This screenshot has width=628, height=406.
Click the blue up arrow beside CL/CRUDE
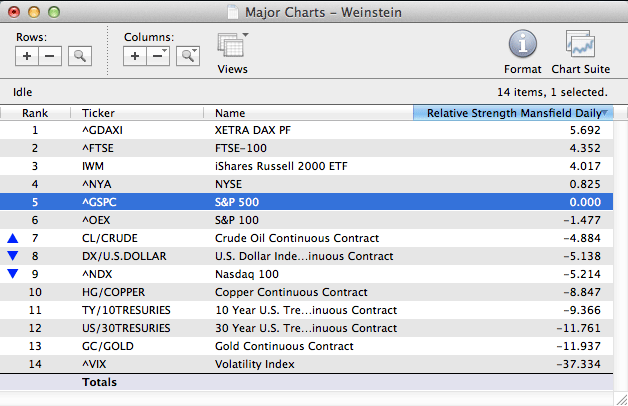pyautogui.click(x=12, y=238)
